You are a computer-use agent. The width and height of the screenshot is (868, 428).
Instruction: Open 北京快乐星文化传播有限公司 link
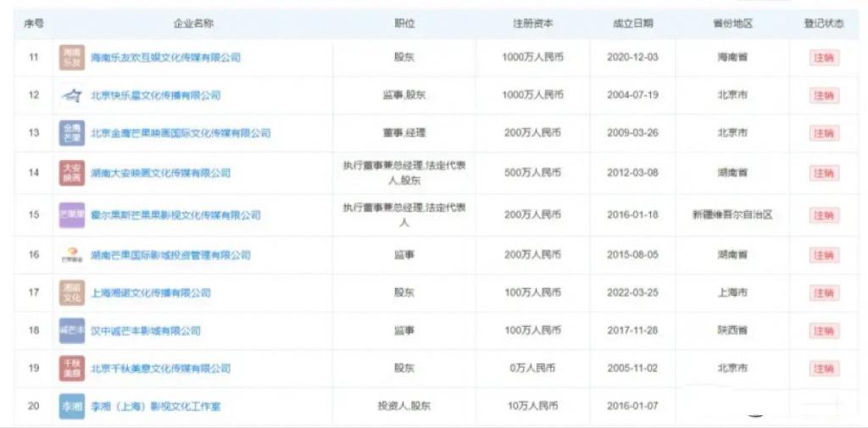[x=155, y=96]
